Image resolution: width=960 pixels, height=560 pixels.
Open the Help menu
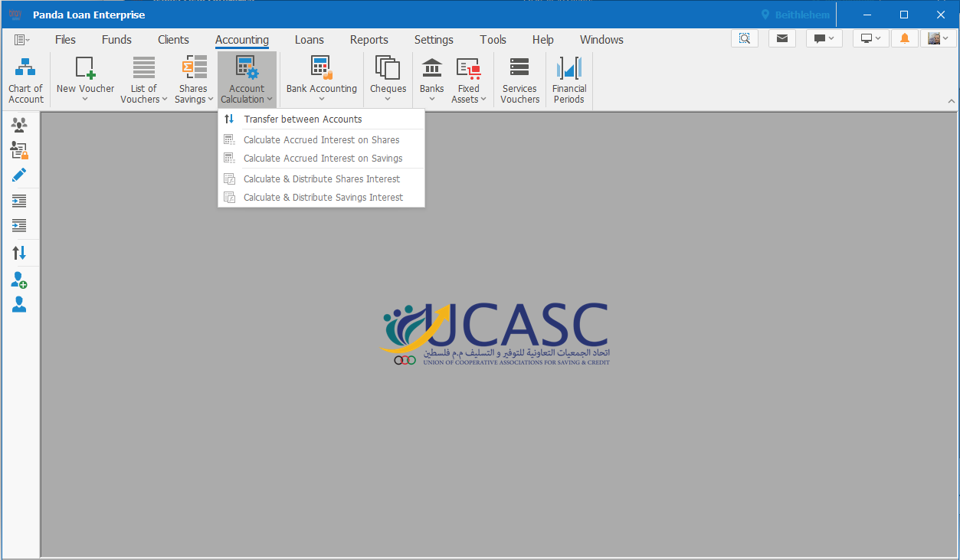543,40
